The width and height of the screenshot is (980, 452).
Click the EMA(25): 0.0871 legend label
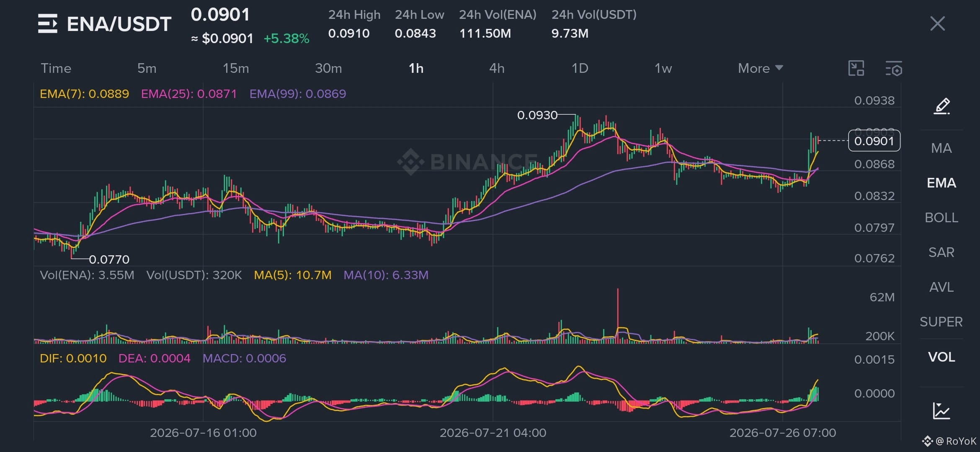189,94
